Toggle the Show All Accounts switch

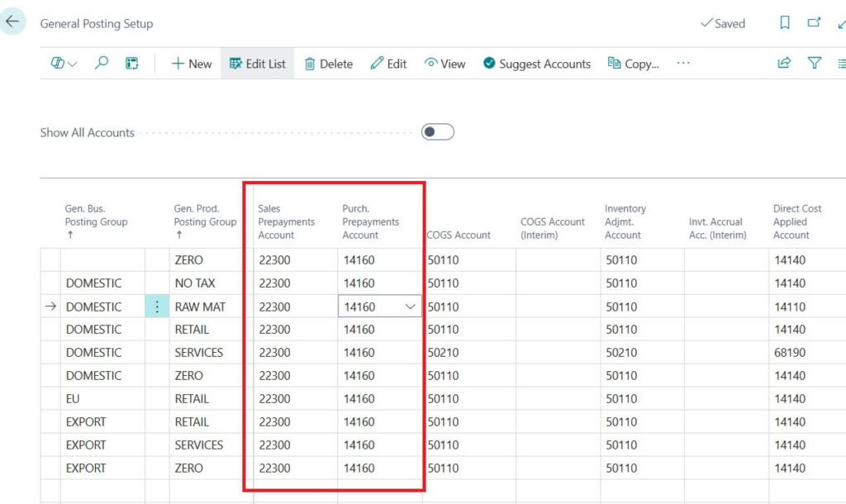(x=437, y=132)
